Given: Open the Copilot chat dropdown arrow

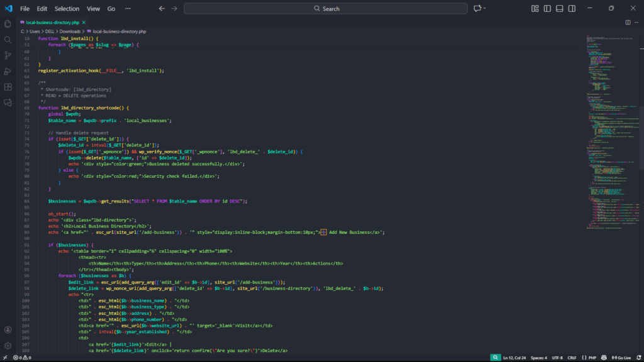Looking at the screenshot, I should pos(487,8).
